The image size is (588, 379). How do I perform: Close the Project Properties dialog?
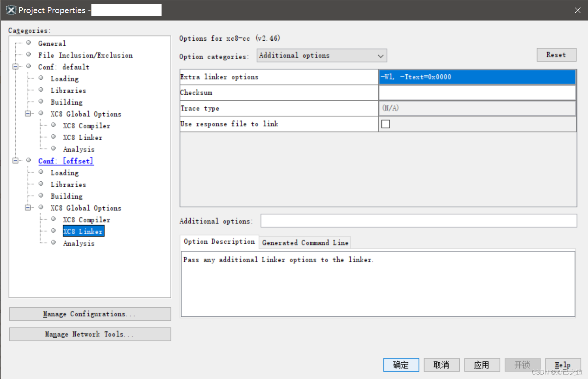(x=578, y=10)
